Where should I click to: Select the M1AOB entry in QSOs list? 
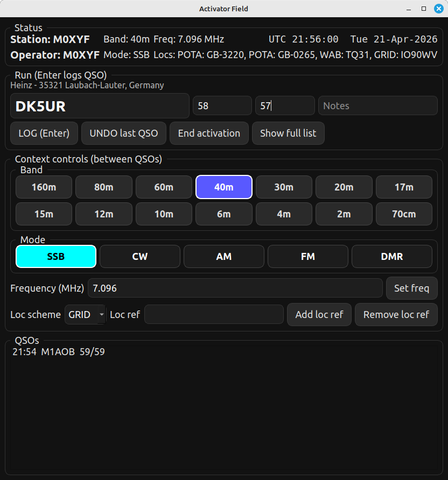click(59, 352)
